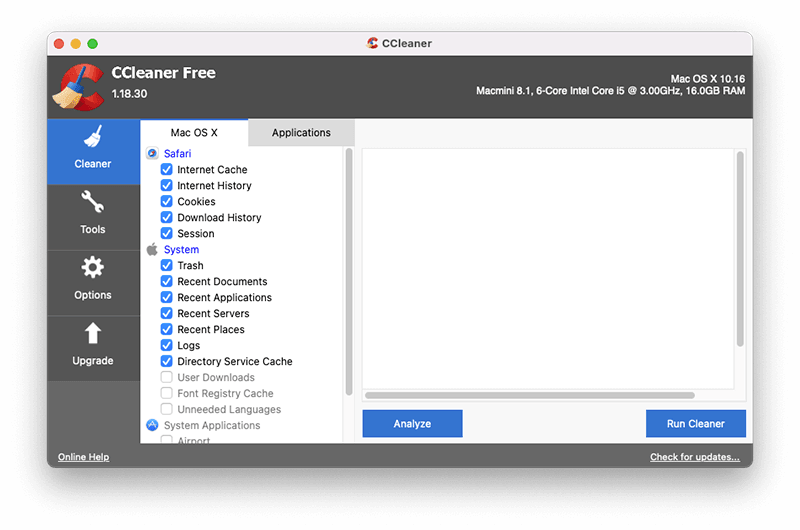The width and height of the screenshot is (800, 530).
Task: Enable the User Downloads checkbox
Action: [166, 377]
